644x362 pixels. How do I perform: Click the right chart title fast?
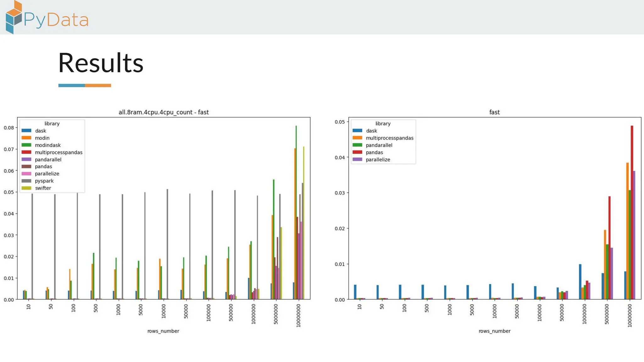[x=494, y=112]
